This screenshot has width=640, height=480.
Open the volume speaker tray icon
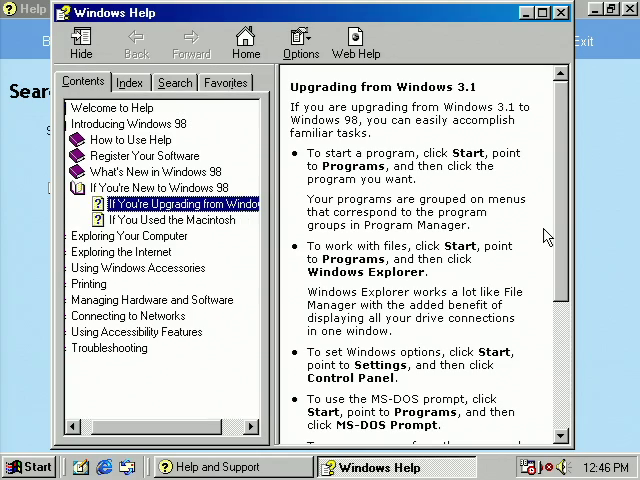click(x=563, y=467)
